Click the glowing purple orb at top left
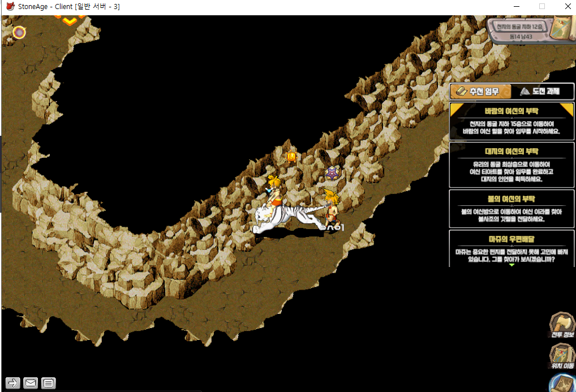 click(x=19, y=33)
